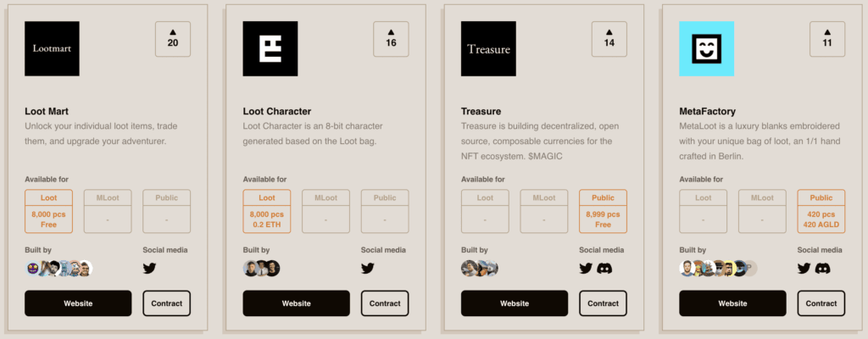This screenshot has height=339, width=868.
Task: Select MetaFactory's Public 420 AGLD box
Action: tap(821, 211)
